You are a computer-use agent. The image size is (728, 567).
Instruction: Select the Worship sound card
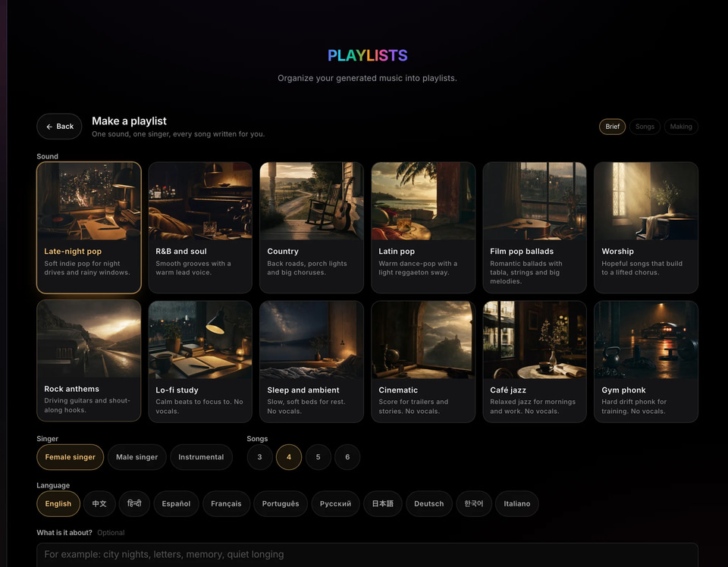pos(646,227)
